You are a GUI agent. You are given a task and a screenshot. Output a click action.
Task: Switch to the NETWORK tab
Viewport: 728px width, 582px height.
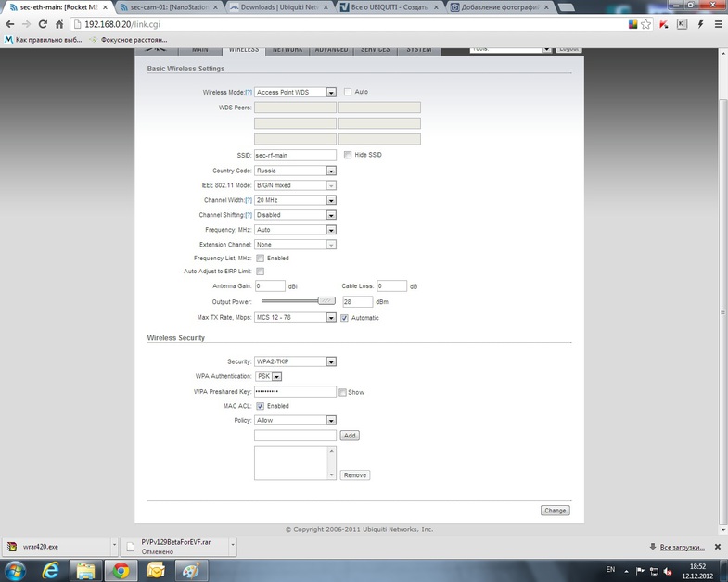pyautogui.click(x=287, y=49)
